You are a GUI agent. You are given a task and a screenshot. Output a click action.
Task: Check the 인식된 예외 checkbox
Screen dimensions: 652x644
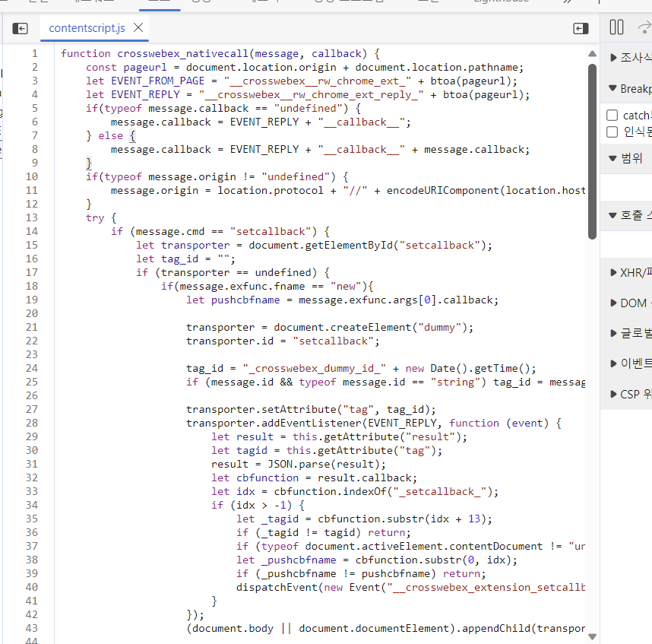pos(612,132)
